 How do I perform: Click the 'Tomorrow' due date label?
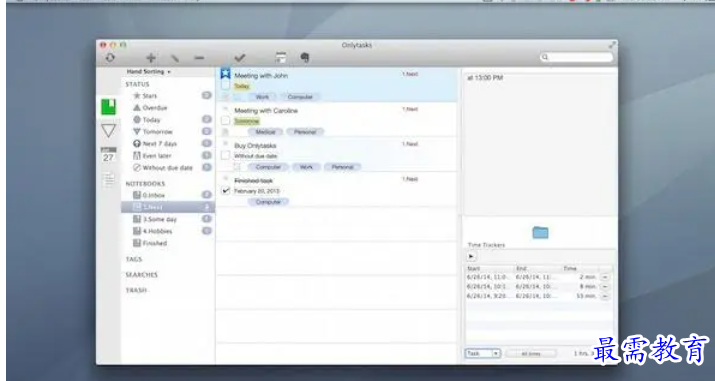247,121
